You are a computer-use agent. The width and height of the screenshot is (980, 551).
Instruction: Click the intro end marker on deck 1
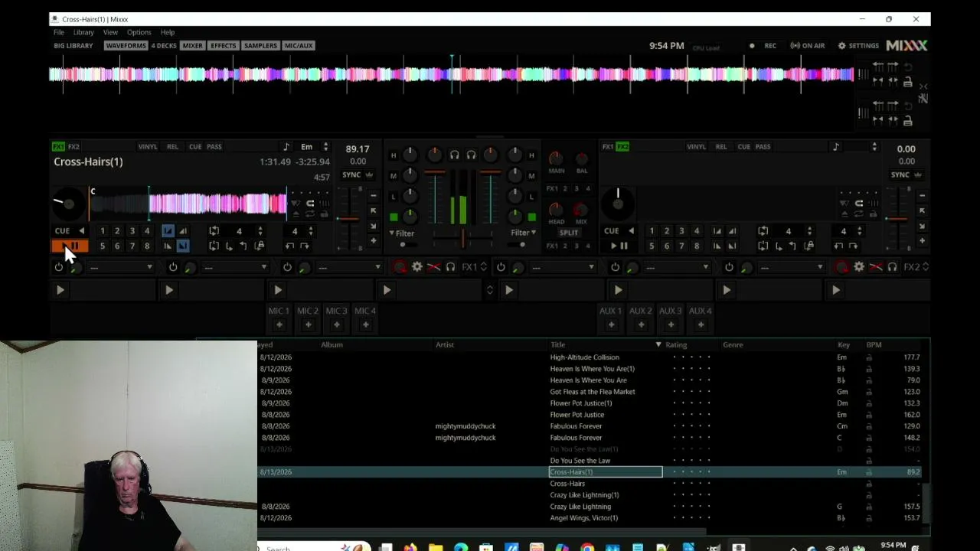183,230
